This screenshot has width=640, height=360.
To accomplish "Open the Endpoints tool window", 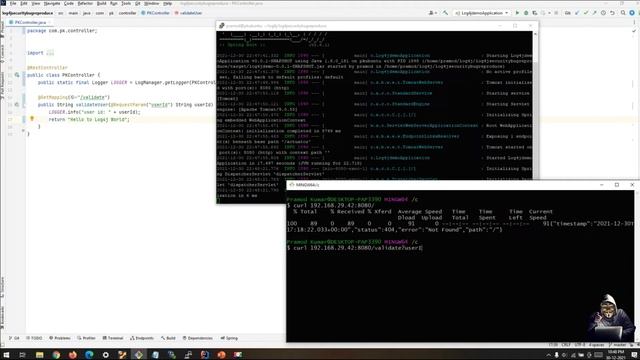I will (142, 338).
